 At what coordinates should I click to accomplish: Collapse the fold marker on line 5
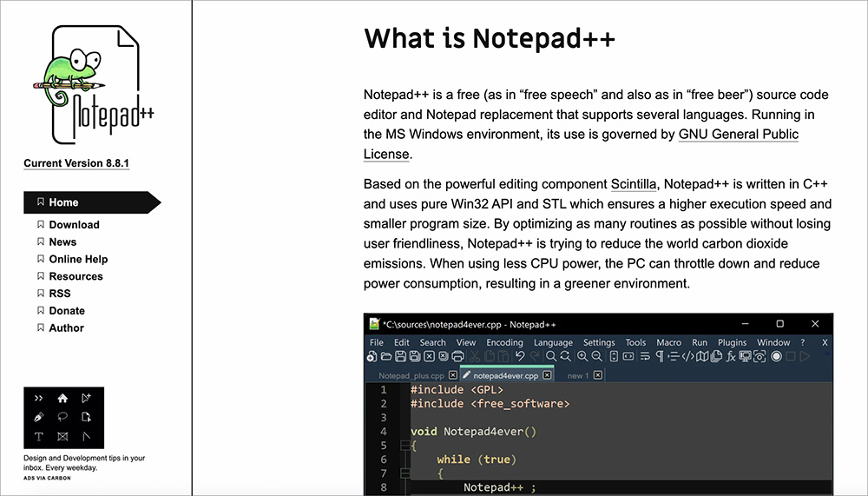[x=405, y=445]
